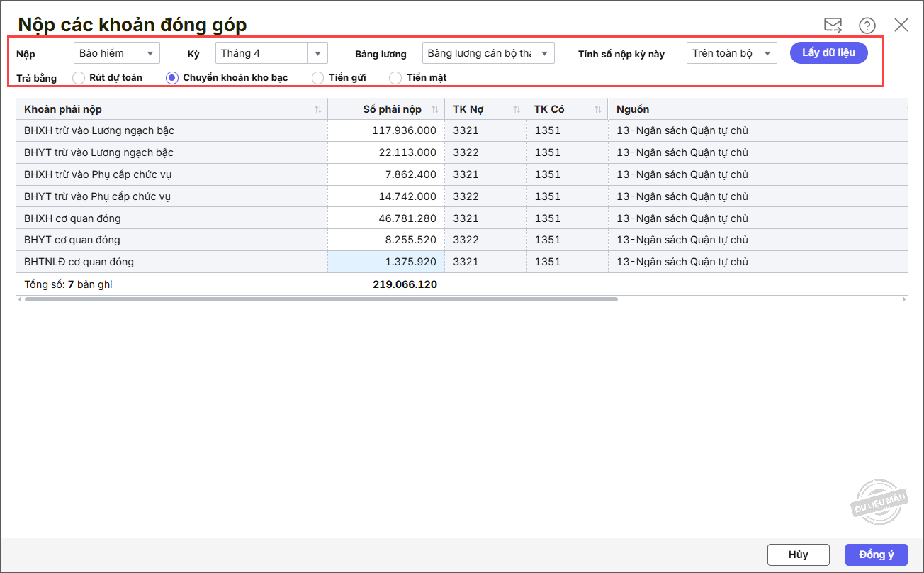This screenshot has height=573, width=924.
Task: Click the BHTNLĐ amount cell 1.375.920
Action: [386, 262]
